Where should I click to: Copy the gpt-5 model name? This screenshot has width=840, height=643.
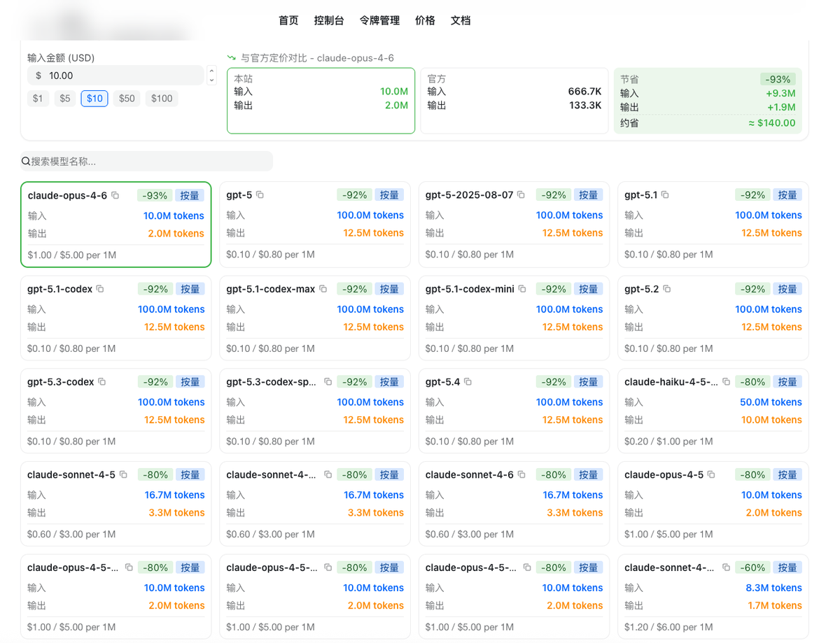260,195
